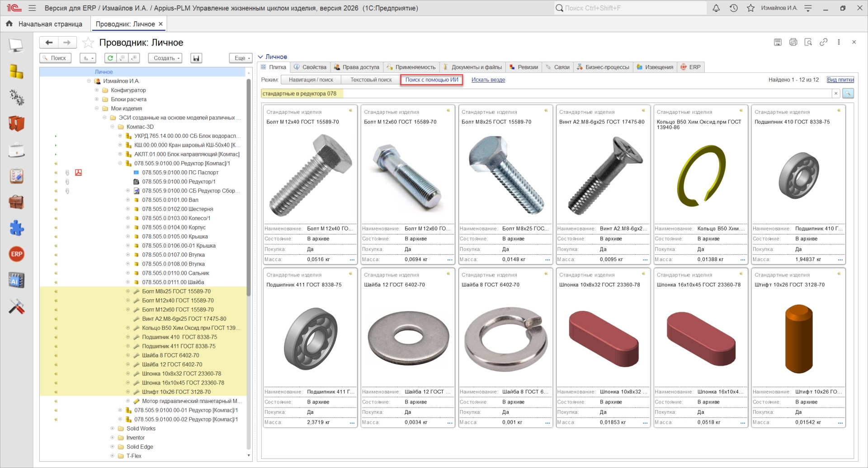Expand the Конфигуратор folder
This screenshot has width=868, height=468.
click(x=97, y=90)
